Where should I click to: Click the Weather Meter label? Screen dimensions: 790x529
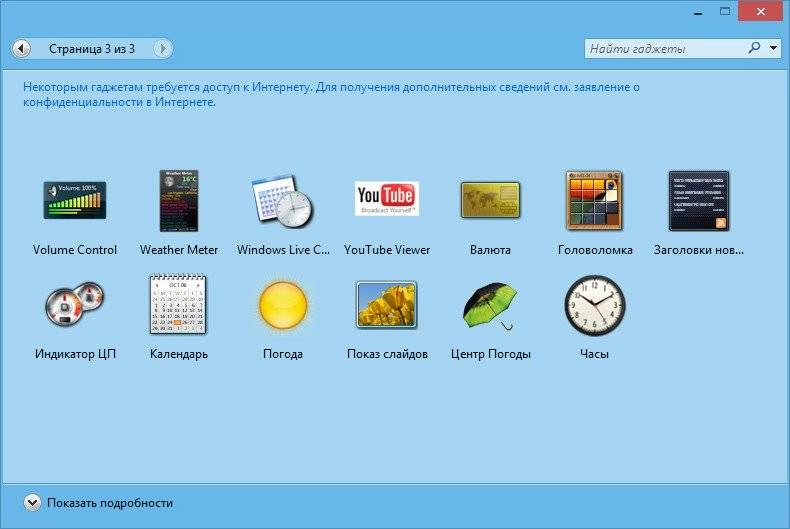pyautogui.click(x=179, y=250)
